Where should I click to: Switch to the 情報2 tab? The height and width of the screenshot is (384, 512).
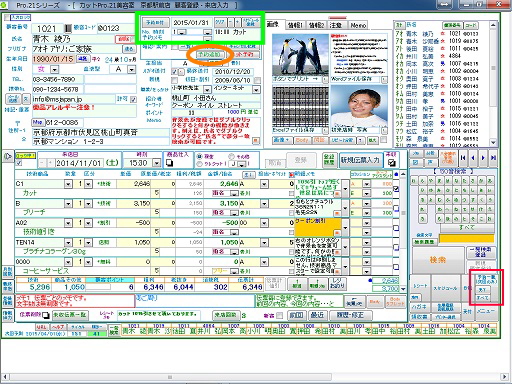[x=316, y=25]
